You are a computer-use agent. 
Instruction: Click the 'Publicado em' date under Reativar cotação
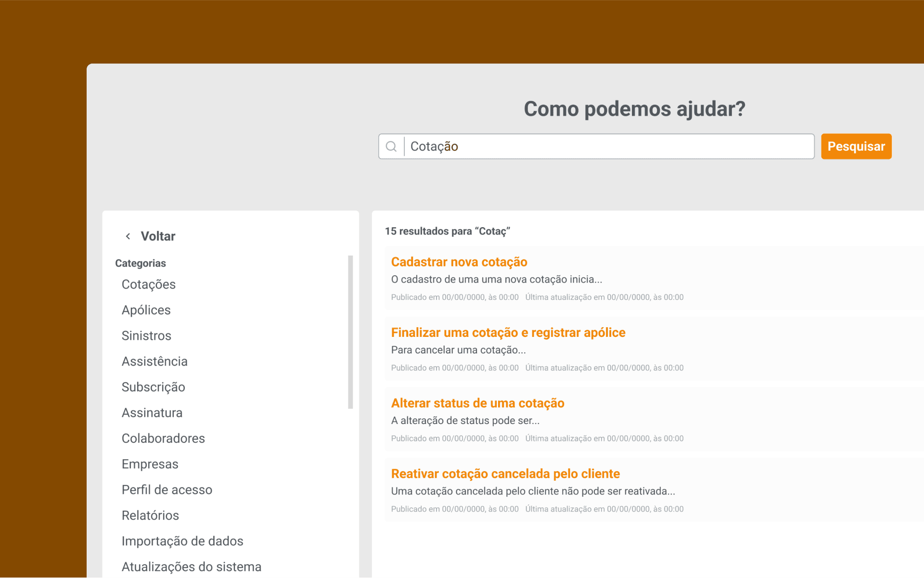(455, 509)
